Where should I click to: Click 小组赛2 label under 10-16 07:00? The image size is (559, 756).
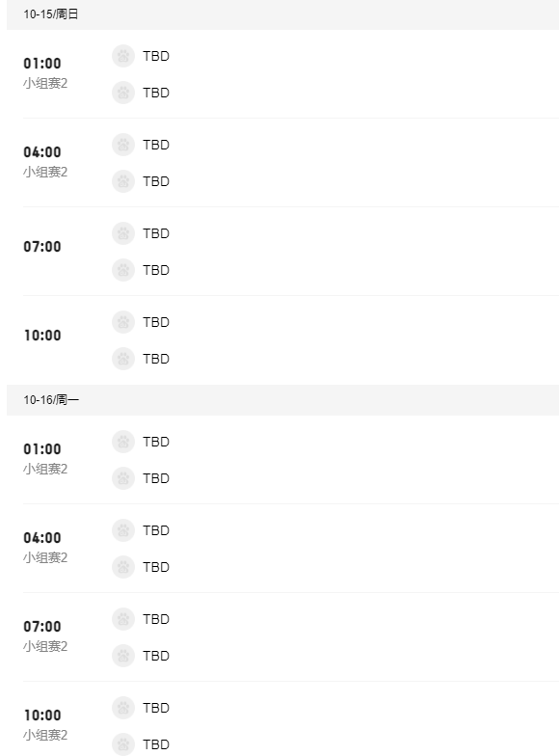point(45,646)
